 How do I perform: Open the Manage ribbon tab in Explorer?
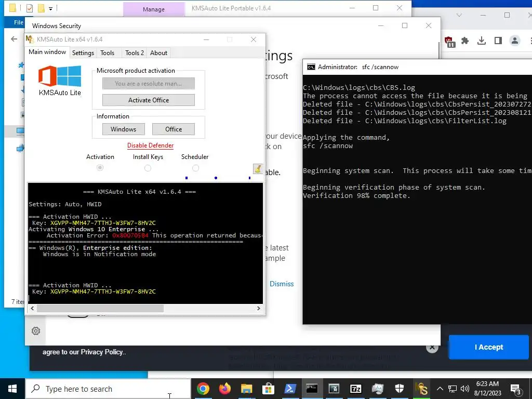click(154, 9)
